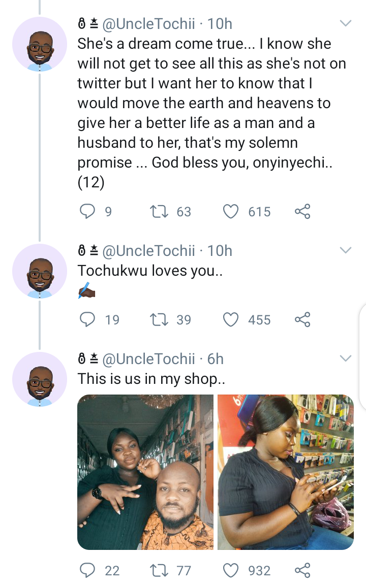Open options chevron on the 6h tweet
Viewport: 366px width, 588px height.
345,358
